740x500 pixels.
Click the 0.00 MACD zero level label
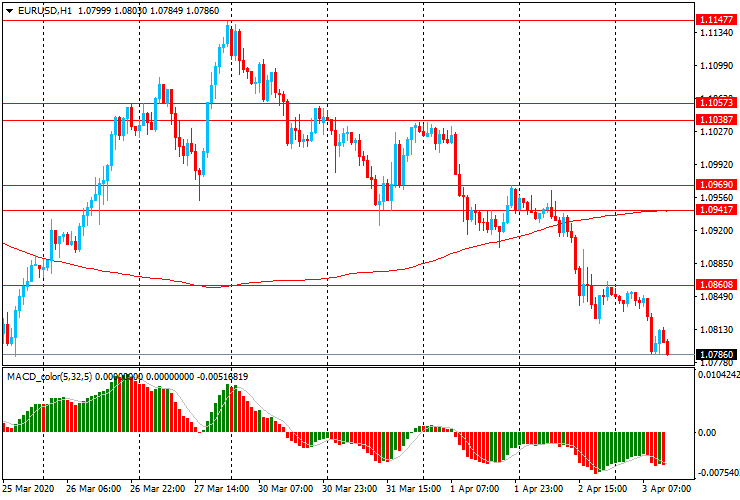point(706,432)
